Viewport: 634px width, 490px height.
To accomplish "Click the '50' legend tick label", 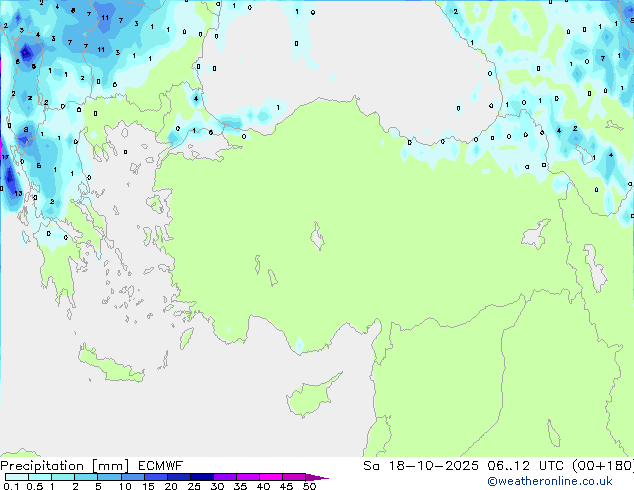I will 310,486.
